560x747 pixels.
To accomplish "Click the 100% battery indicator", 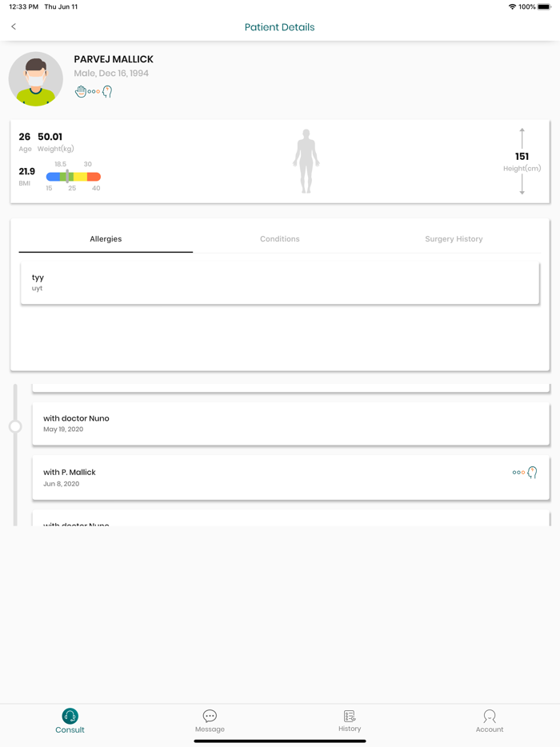I will (x=534, y=8).
